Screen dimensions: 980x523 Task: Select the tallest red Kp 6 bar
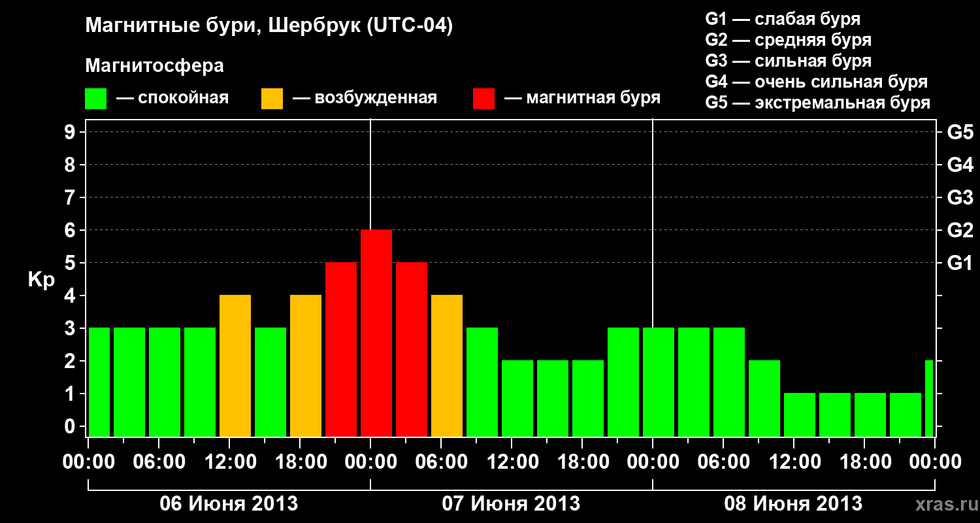point(376,333)
